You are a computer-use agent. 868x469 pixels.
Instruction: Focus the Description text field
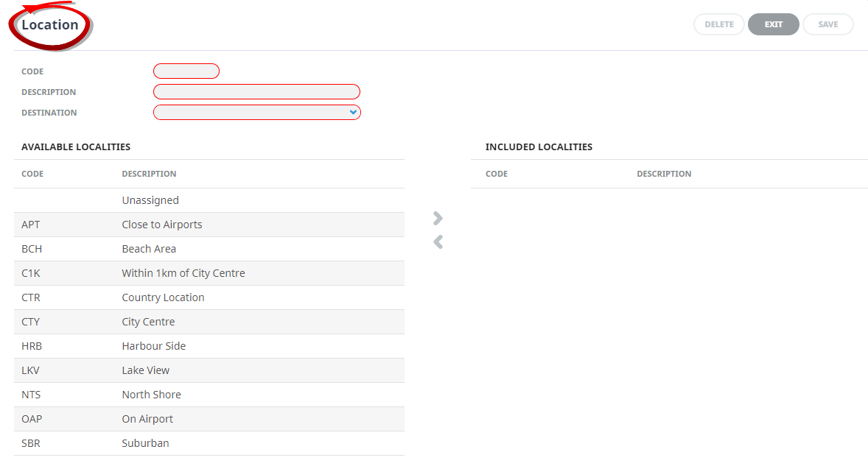[256, 92]
